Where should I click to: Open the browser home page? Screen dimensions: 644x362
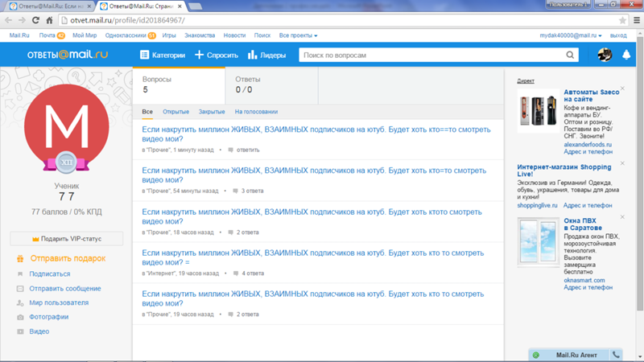tap(49, 20)
